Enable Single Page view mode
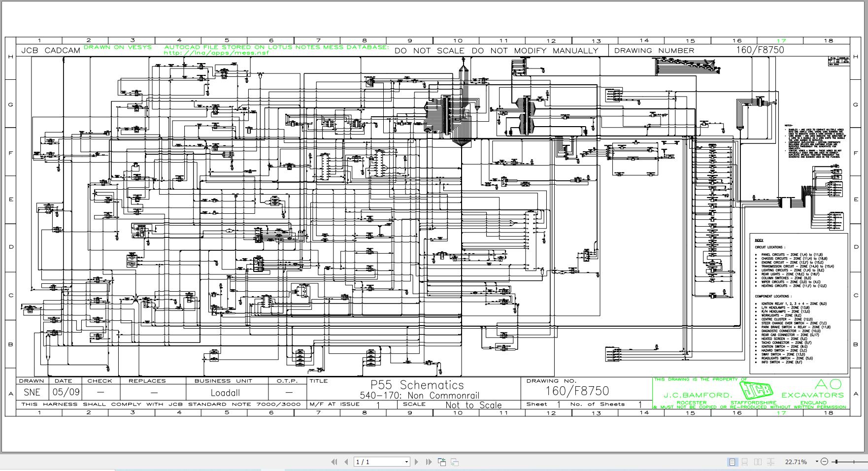This screenshot has height=471, width=868. (x=733, y=462)
